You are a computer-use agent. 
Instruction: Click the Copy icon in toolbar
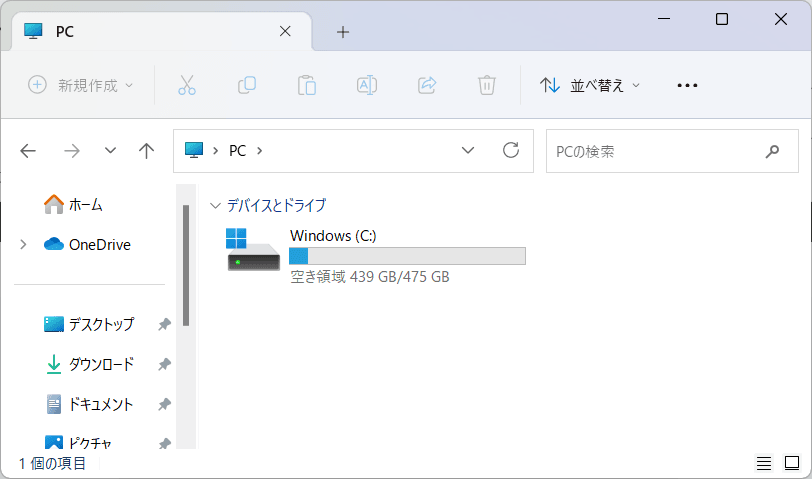coord(247,85)
